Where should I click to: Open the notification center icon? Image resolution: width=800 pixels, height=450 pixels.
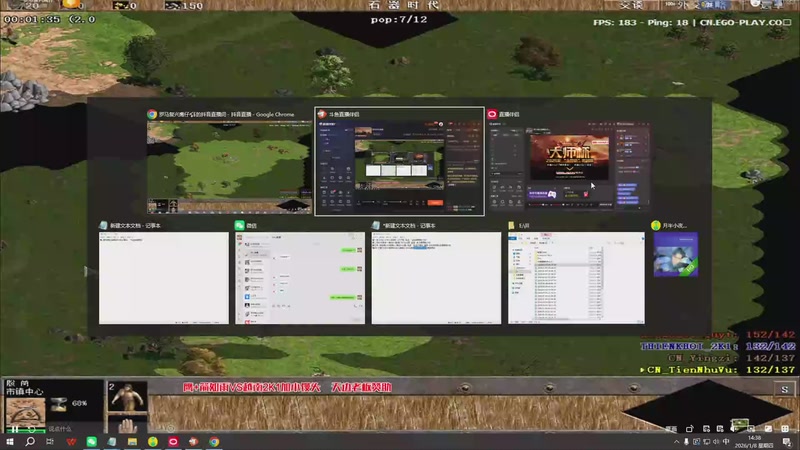(787, 442)
